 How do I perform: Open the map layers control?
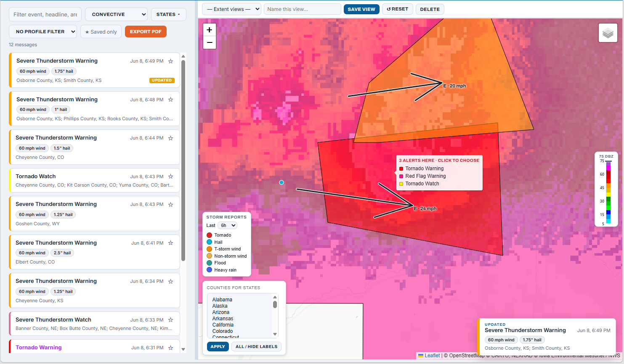point(608,33)
